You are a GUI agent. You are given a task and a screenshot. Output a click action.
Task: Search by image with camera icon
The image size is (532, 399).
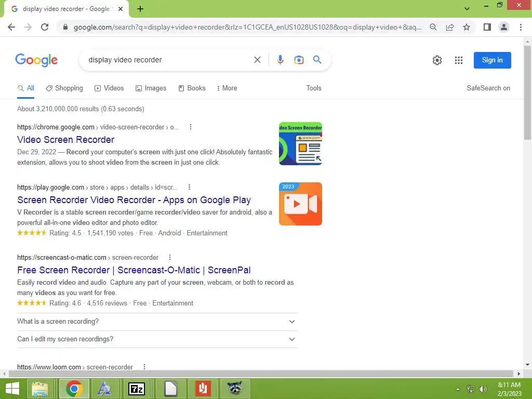point(299,60)
